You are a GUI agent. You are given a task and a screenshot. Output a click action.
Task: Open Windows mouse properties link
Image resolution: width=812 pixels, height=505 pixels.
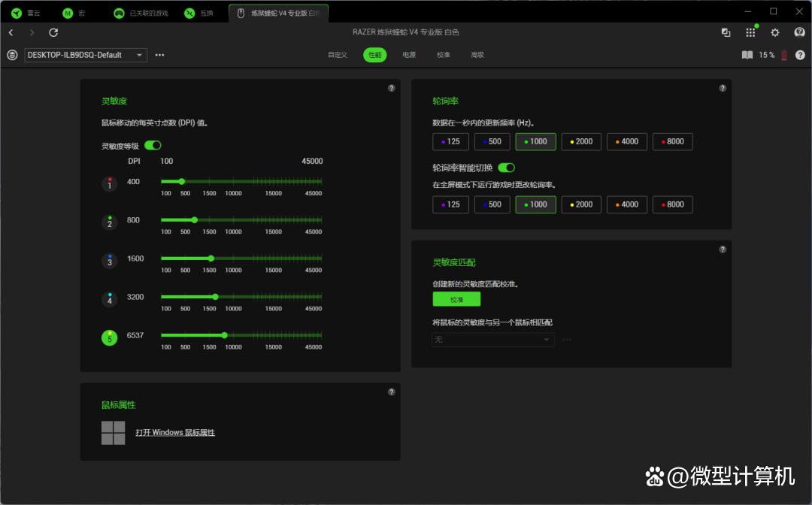[x=175, y=433]
